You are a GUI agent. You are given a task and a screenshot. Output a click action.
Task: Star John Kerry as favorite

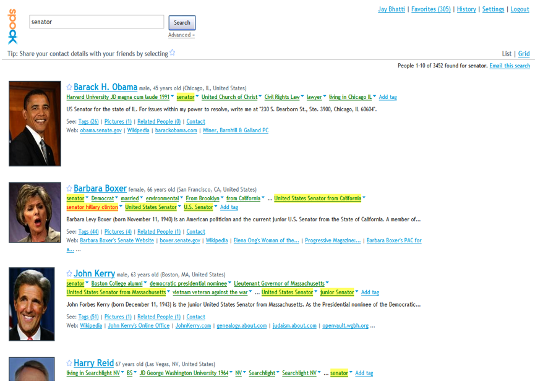(69, 274)
